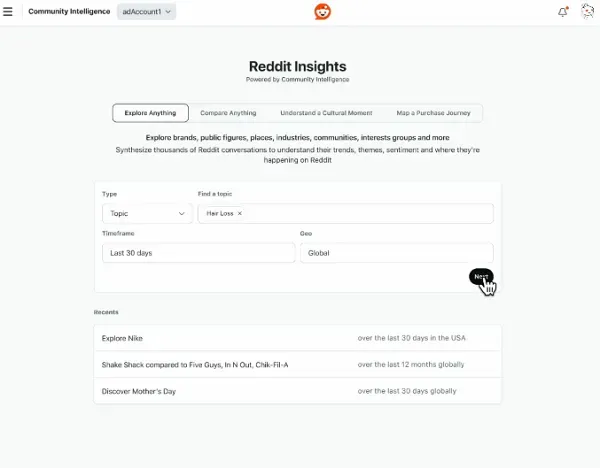
Task: Click inside the Find a topic field
Action: pos(370,214)
